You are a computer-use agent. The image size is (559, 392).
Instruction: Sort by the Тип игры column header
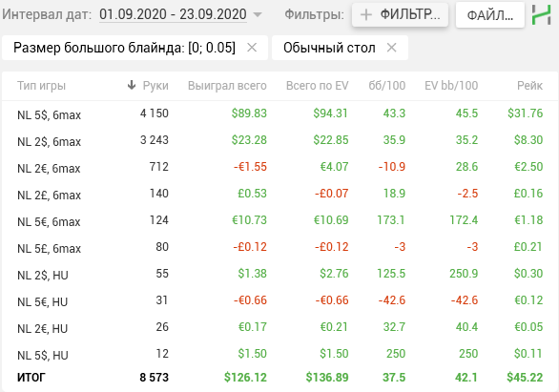41,86
